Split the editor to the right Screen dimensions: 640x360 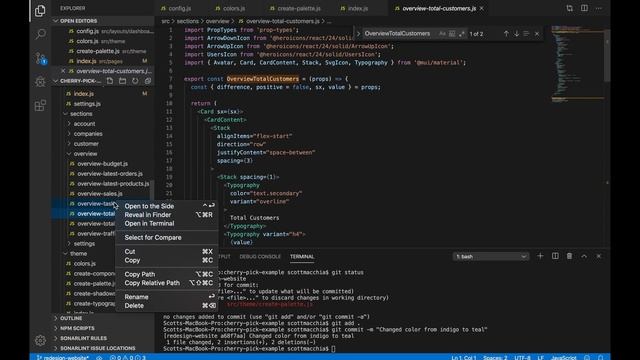pos(584,8)
